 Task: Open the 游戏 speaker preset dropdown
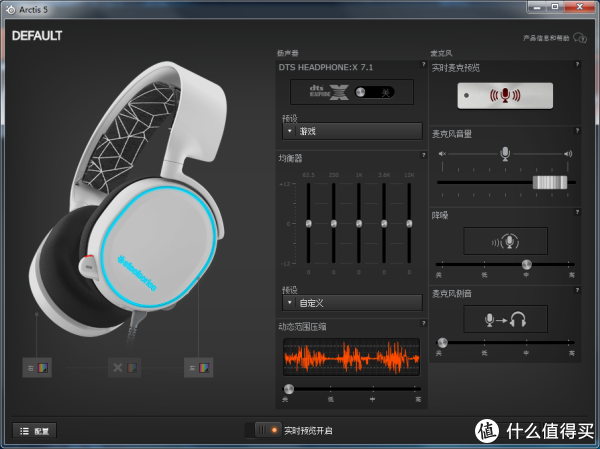point(352,131)
